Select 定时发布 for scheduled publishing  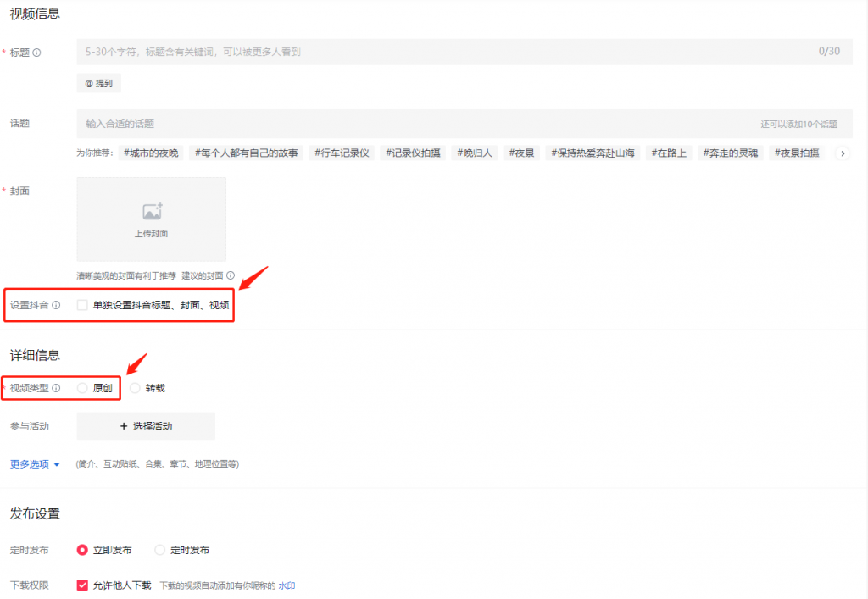159,549
